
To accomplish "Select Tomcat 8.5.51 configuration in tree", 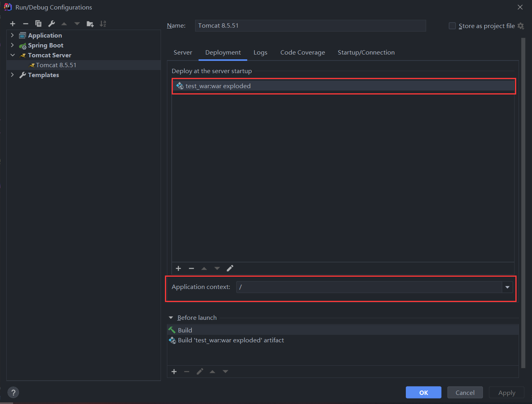I will click(x=84, y=65).
